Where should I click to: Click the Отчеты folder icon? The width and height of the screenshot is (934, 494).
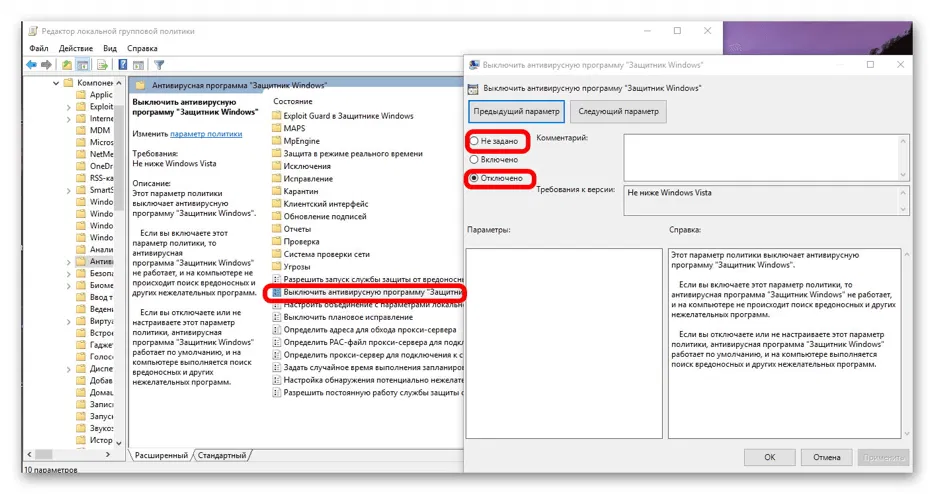pyautogui.click(x=276, y=229)
